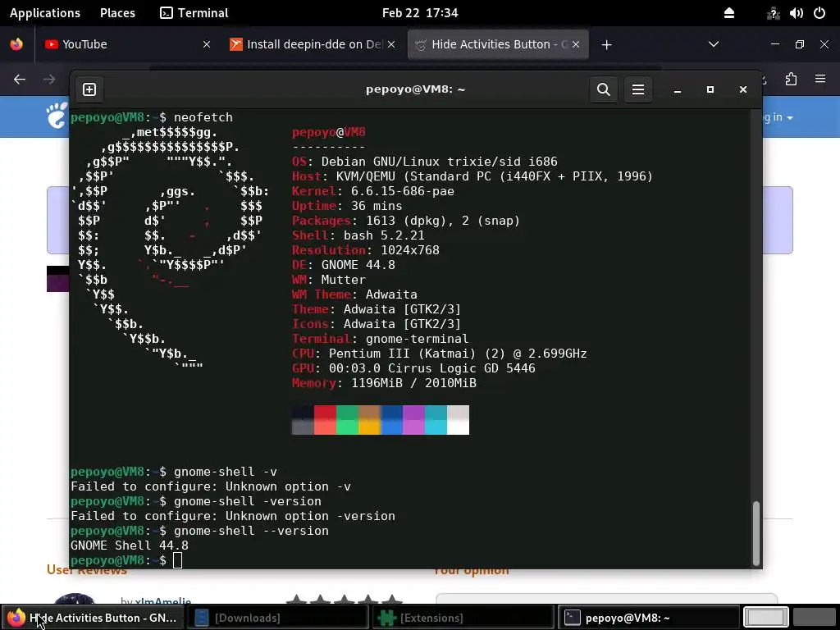Click the GNOME foot logo on the webpage

click(57, 115)
